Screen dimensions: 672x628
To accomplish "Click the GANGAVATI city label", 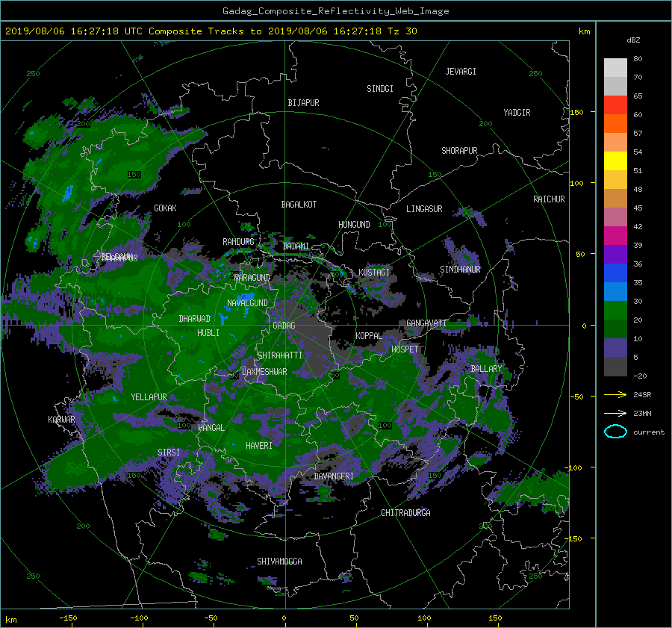I will [426, 323].
